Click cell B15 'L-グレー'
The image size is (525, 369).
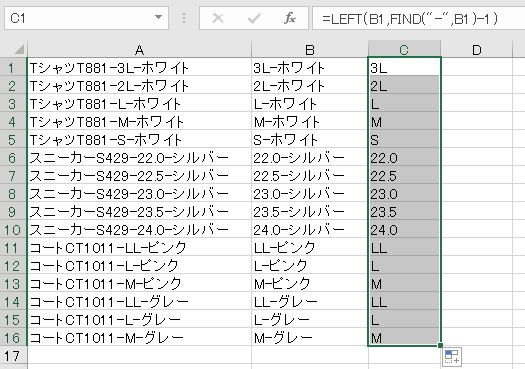point(310,320)
